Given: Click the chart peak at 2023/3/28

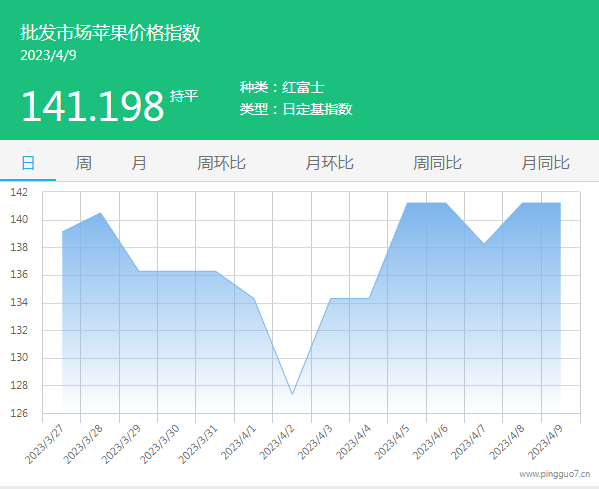Looking at the screenshot, I should pyautogui.click(x=100, y=213).
